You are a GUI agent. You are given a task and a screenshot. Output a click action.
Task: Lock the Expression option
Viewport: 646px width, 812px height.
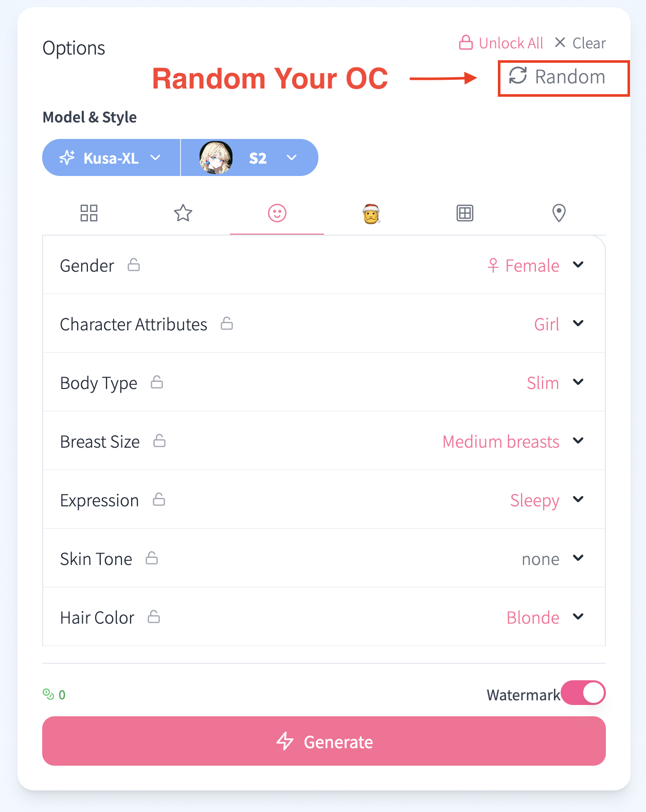click(159, 500)
